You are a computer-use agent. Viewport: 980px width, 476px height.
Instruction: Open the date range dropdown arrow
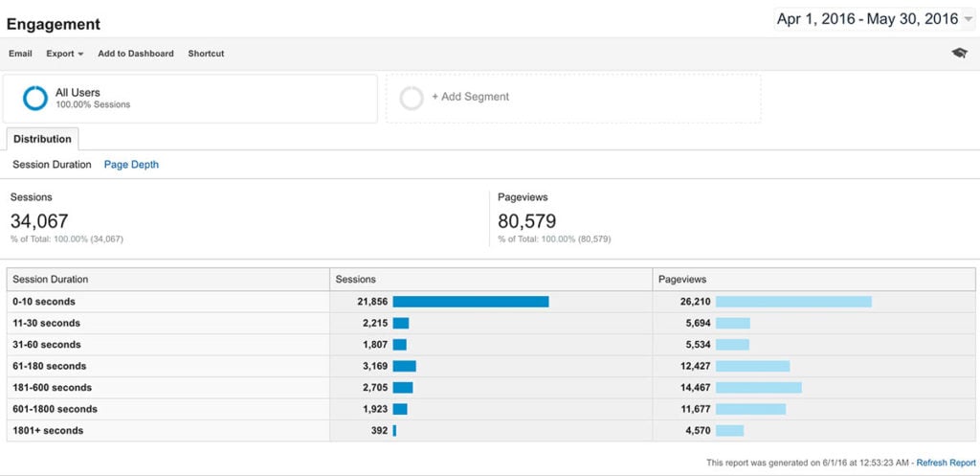[x=969, y=19]
